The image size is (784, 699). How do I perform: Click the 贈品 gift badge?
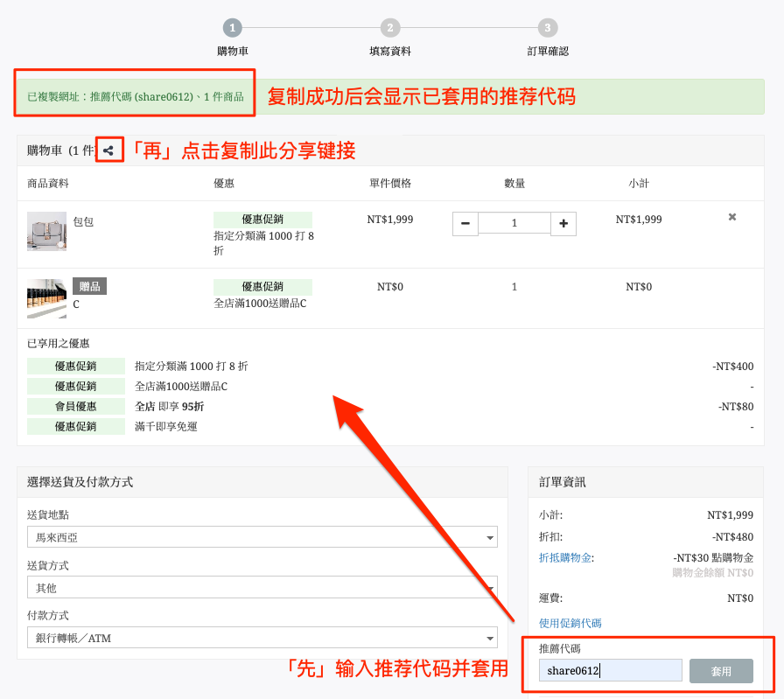[x=89, y=286]
